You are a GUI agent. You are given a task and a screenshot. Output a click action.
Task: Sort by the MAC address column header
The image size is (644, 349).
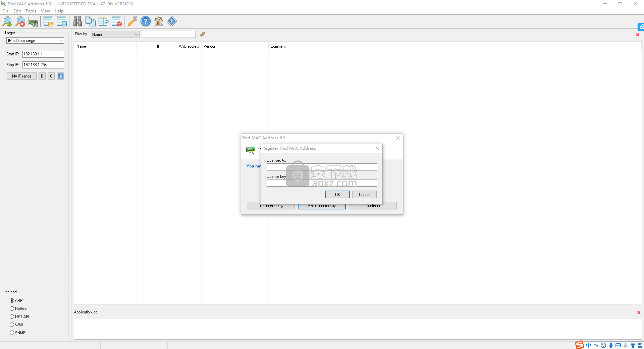click(x=182, y=46)
